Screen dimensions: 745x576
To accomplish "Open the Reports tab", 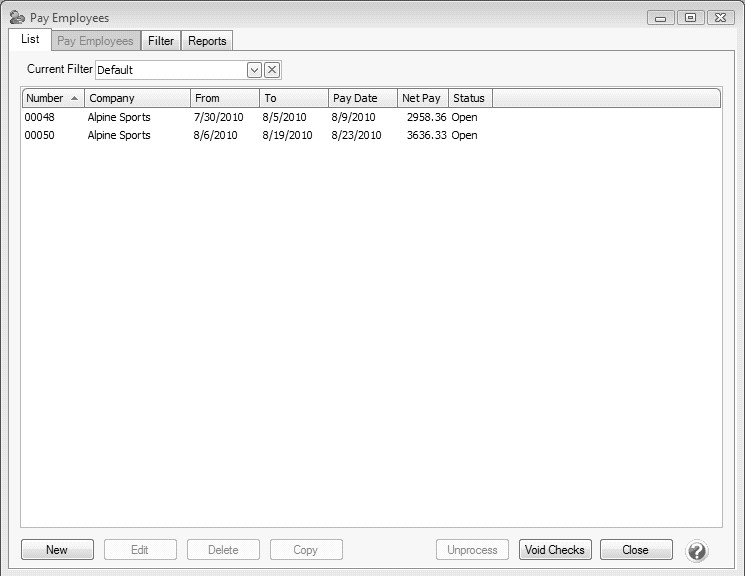I will [x=207, y=41].
